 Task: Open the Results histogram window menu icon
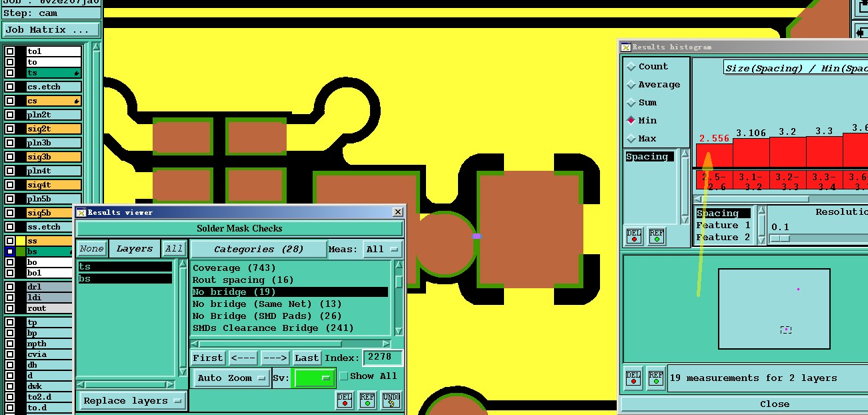pos(625,47)
